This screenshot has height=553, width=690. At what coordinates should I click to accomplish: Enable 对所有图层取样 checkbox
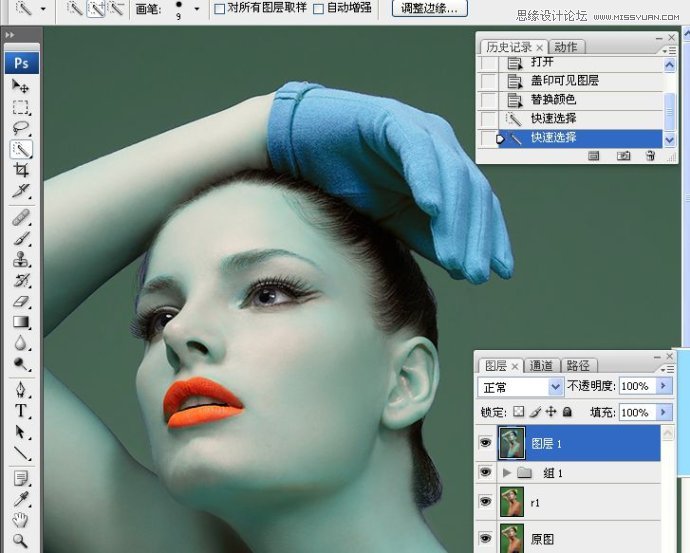[x=221, y=9]
